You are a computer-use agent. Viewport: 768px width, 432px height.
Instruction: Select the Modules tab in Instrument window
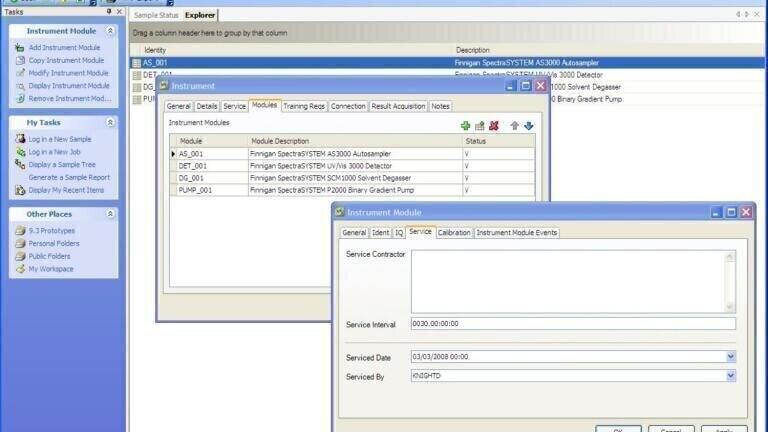tap(264, 105)
